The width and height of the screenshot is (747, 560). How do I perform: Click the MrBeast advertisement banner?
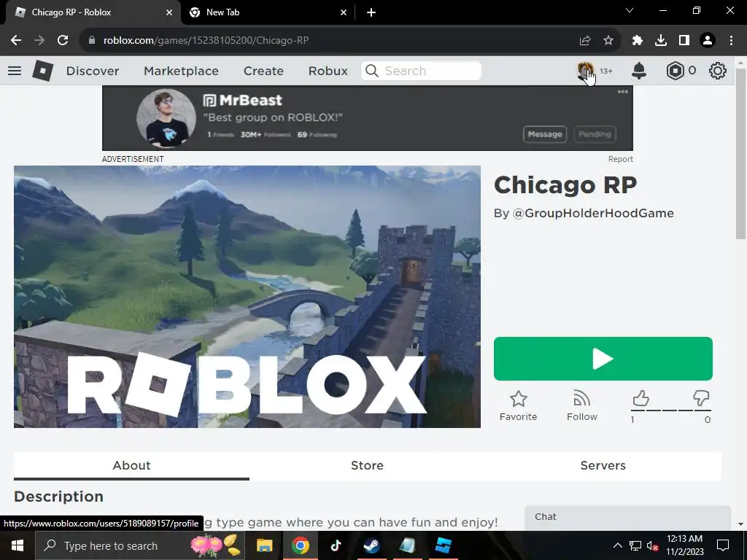pyautogui.click(x=368, y=118)
